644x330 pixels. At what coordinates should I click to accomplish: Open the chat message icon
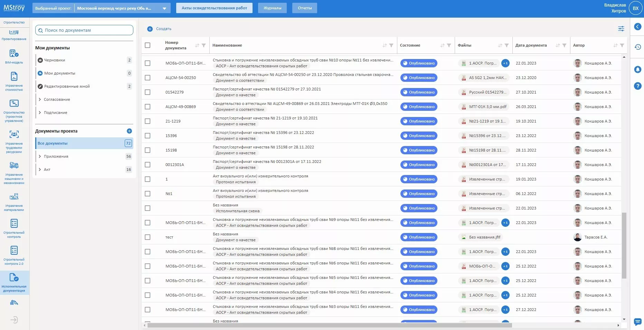[637, 322]
